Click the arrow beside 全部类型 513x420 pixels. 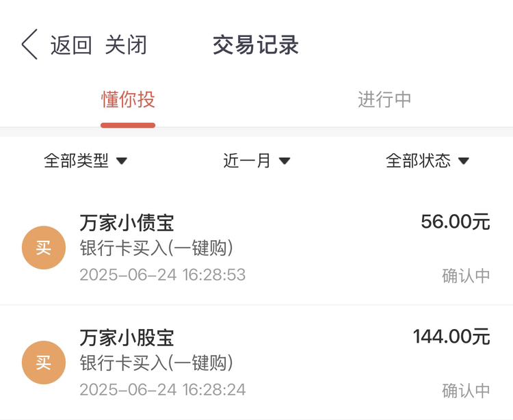tap(122, 161)
